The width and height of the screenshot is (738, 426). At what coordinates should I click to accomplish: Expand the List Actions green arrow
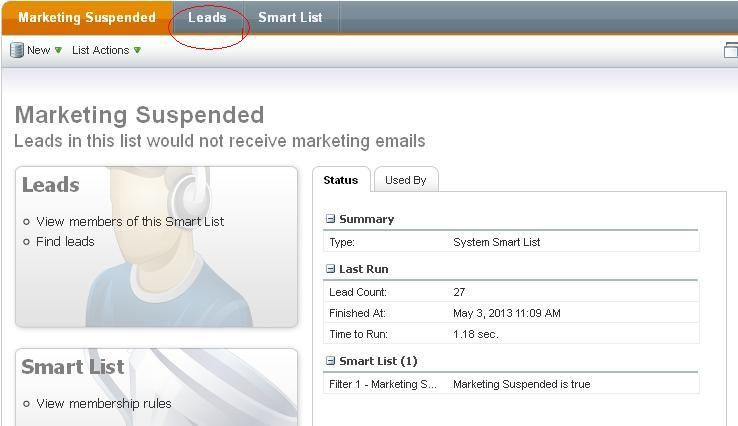coord(137,51)
